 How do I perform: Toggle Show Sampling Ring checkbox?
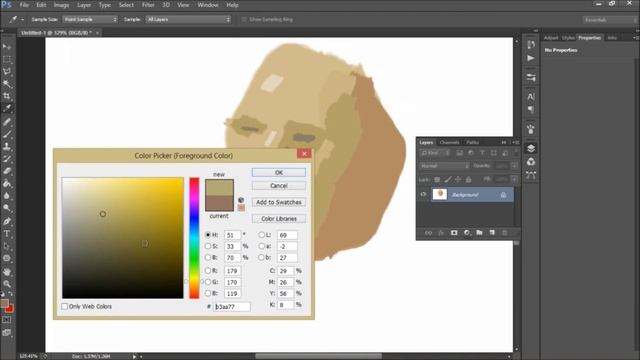pyautogui.click(x=244, y=20)
